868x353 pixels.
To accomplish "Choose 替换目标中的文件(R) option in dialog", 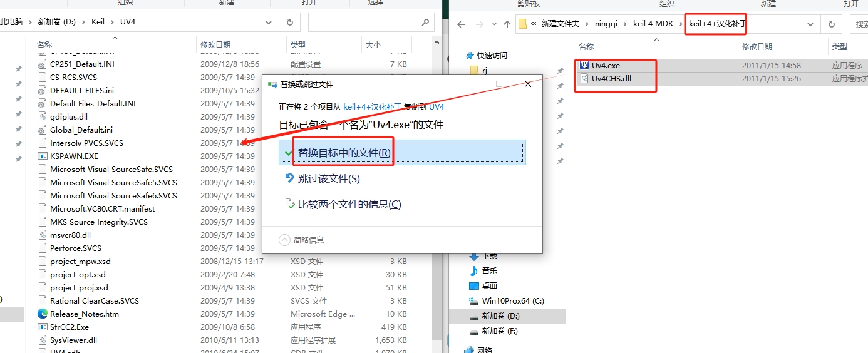I will click(x=403, y=153).
